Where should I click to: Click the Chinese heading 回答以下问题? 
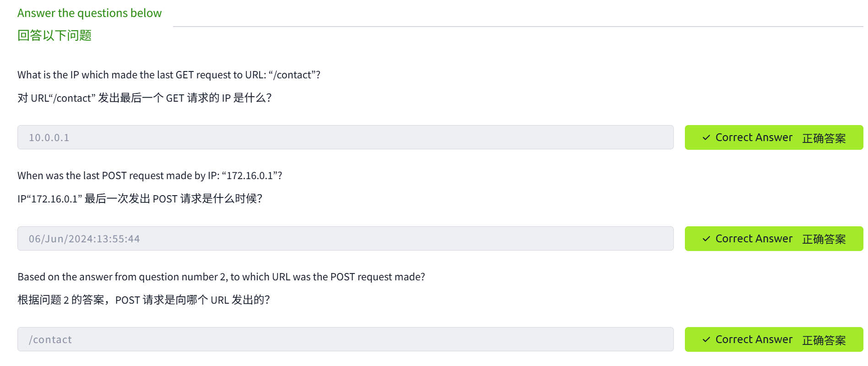(54, 35)
